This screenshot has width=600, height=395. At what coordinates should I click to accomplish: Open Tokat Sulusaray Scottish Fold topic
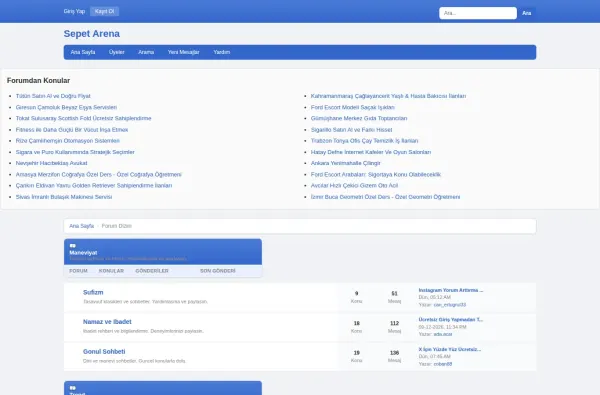click(83, 119)
